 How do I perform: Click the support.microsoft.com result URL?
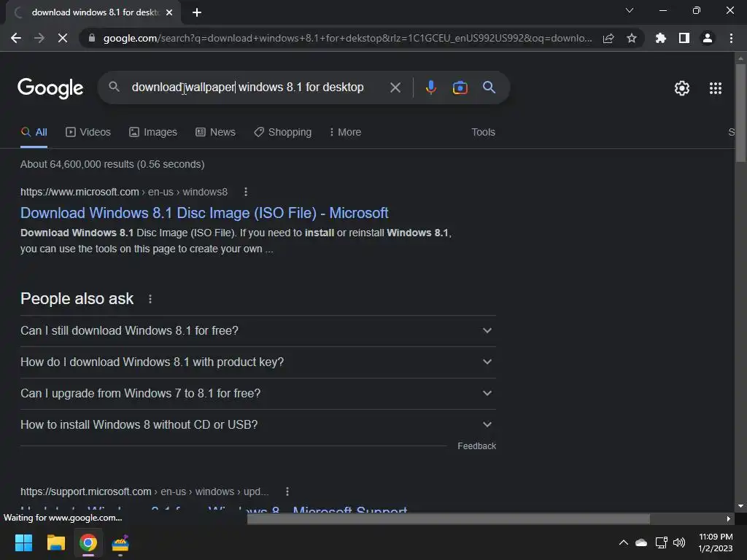[144, 491]
